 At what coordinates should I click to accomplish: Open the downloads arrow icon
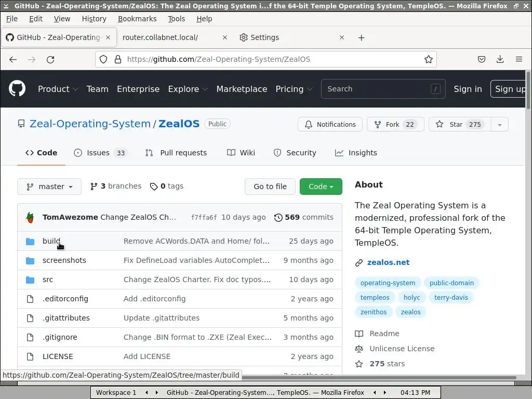point(500,59)
